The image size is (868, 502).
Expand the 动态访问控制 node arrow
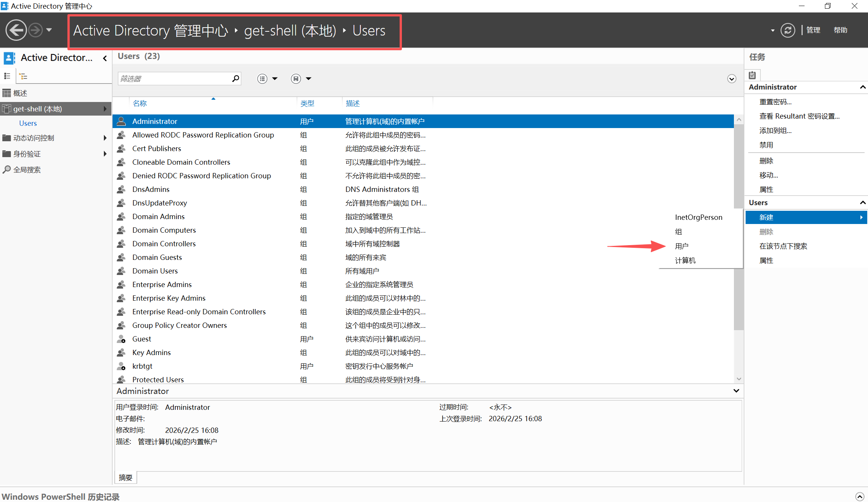[x=105, y=138]
